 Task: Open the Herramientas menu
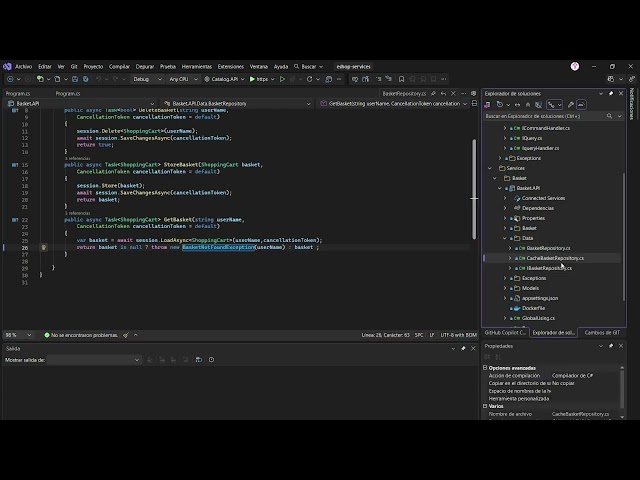point(197,67)
